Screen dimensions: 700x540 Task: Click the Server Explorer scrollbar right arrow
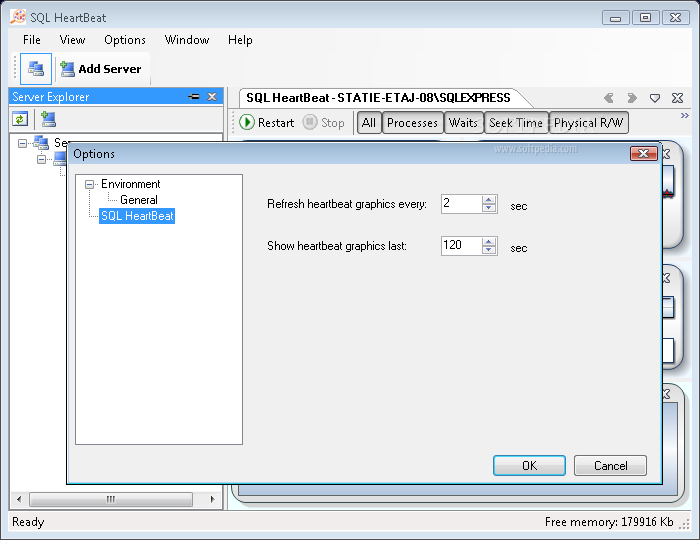[212, 499]
